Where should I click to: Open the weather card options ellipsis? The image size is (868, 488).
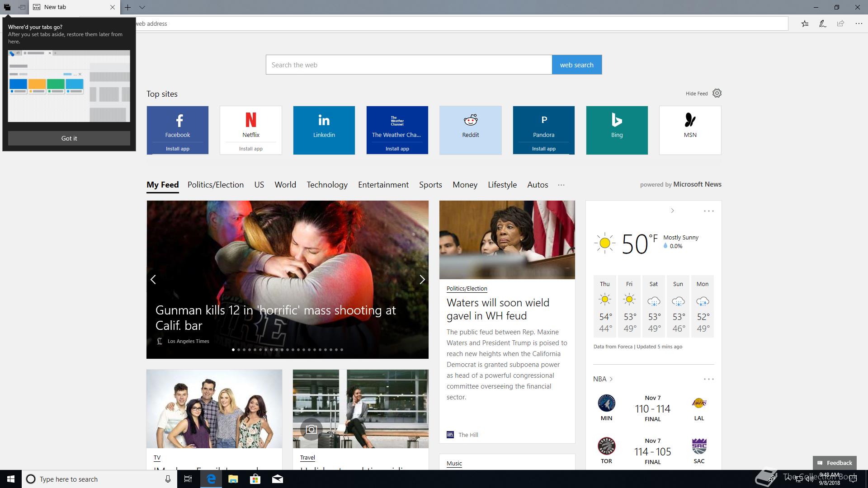pos(709,211)
